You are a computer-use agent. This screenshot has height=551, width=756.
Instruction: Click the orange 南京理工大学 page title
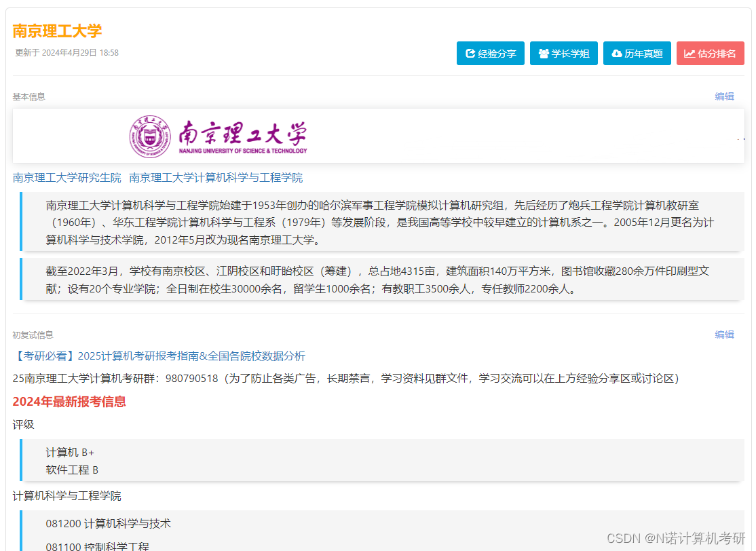pyautogui.click(x=57, y=31)
